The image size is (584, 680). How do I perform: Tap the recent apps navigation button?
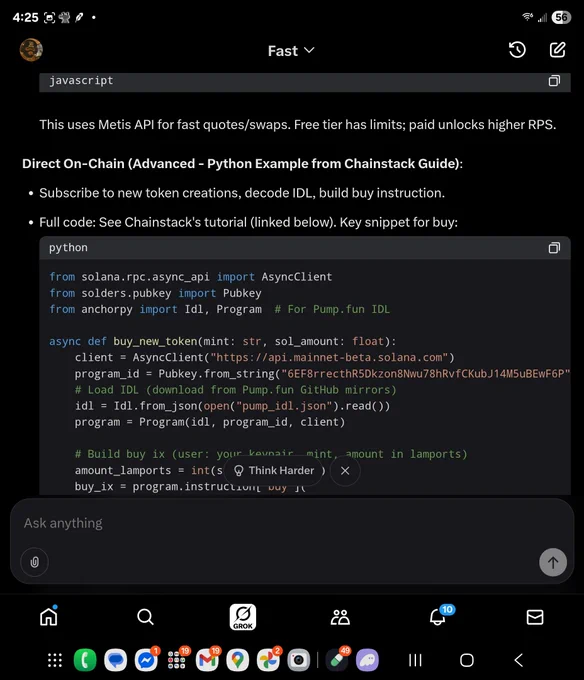pos(415,660)
